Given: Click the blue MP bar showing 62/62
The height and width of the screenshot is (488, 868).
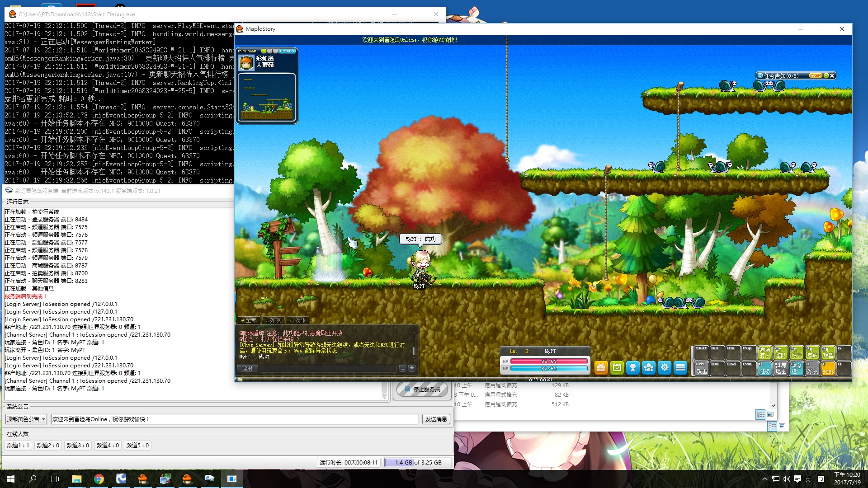Looking at the screenshot, I should pyautogui.click(x=549, y=369).
